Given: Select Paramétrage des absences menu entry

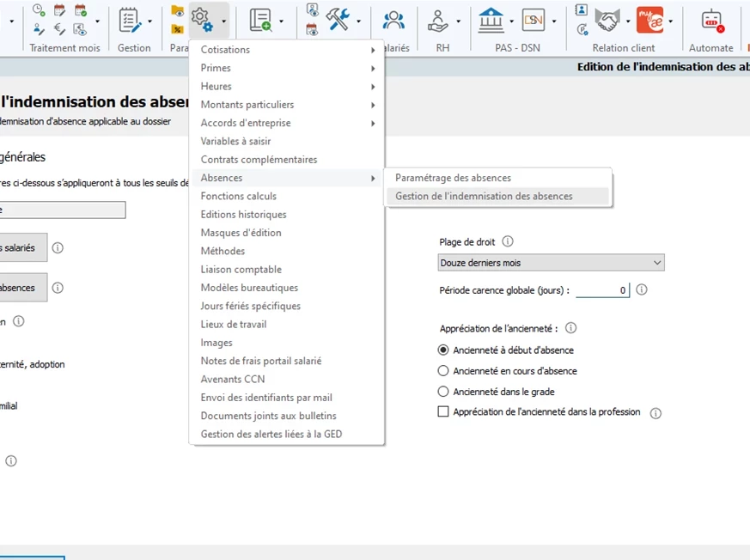Looking at the screenshot, I should [453, 178].
